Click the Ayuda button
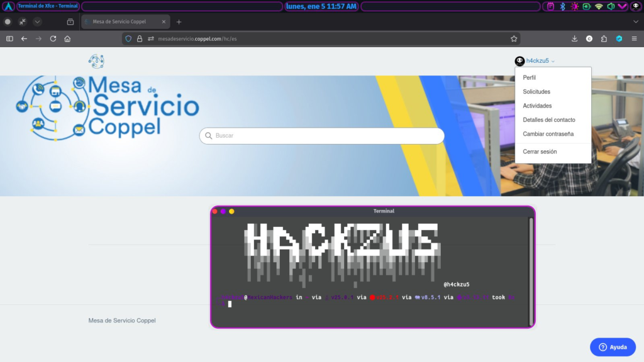The image size is (644, 362). pyautogui.click(x=613, y=347)
